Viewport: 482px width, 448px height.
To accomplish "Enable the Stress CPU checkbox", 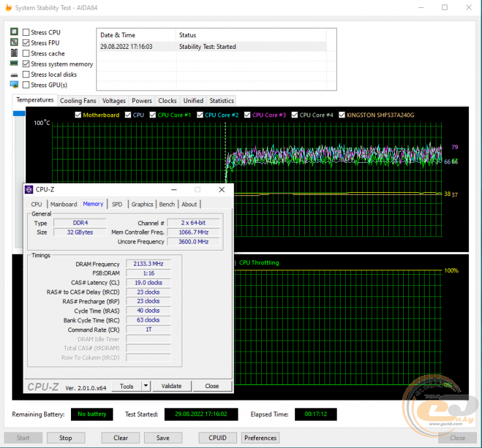I will (26, 33).
